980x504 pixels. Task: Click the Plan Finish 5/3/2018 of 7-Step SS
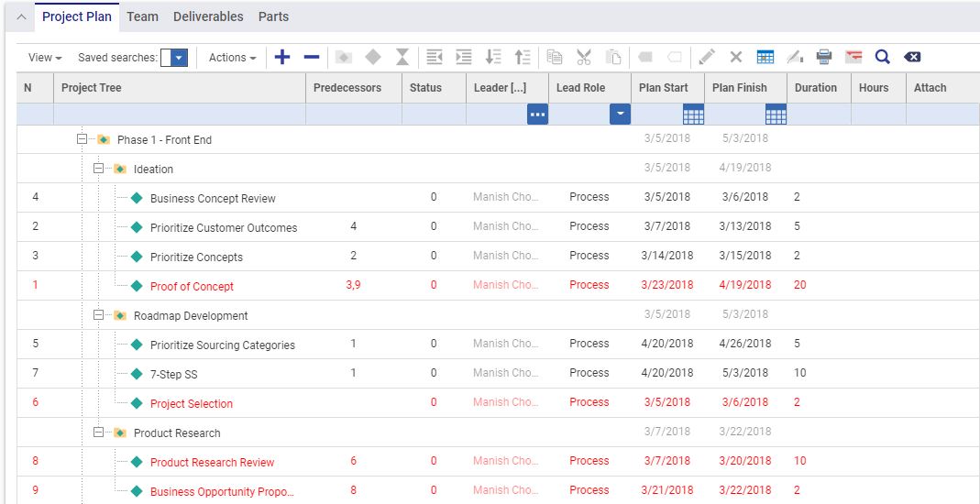[745, 374]
